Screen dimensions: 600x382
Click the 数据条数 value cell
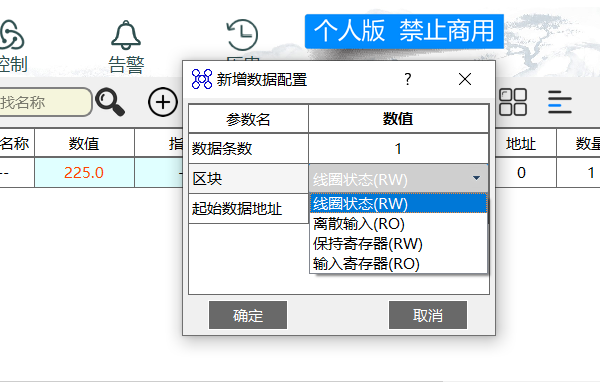pyautogui.click(x=398, y=149)
